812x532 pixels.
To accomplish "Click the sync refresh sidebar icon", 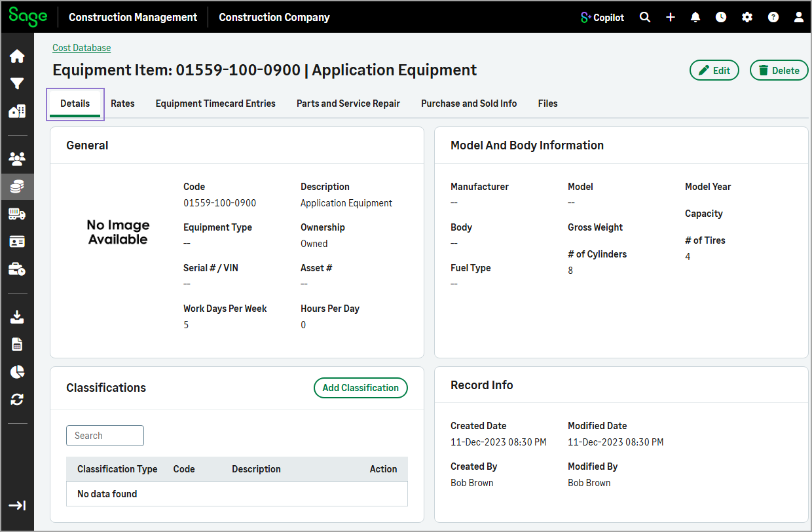I will click(17, 399).
